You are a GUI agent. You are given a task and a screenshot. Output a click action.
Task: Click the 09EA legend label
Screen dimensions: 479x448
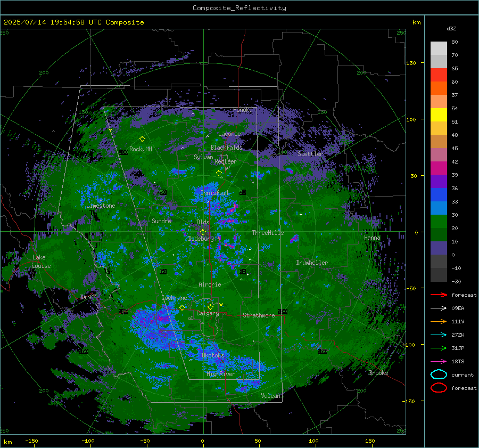coord(458,308)
